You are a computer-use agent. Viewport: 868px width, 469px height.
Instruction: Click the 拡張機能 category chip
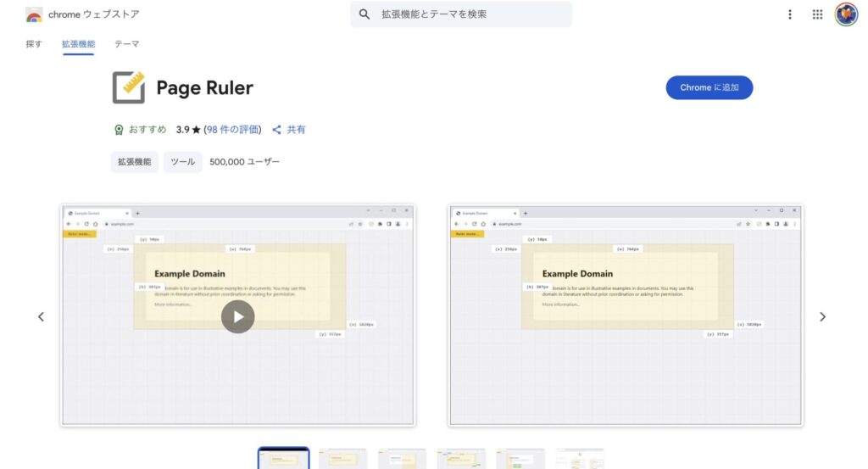135,162
